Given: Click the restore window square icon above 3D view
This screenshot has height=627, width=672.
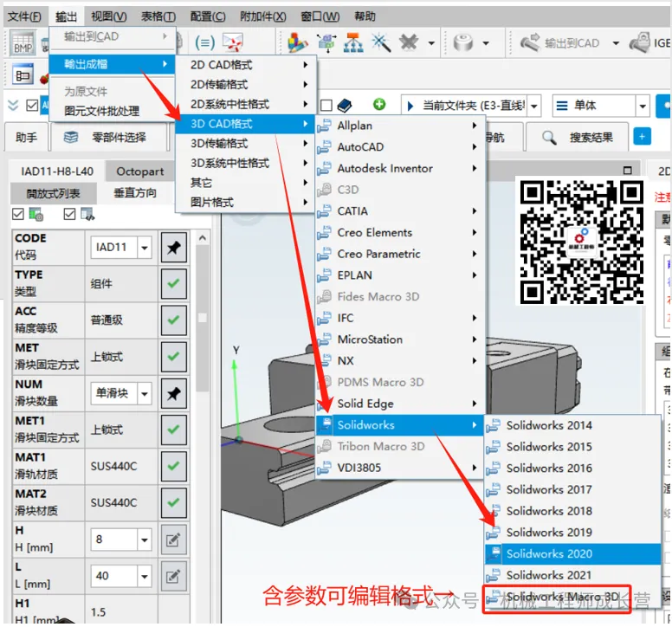Looking at the screenshot, I should pos(628,170).
